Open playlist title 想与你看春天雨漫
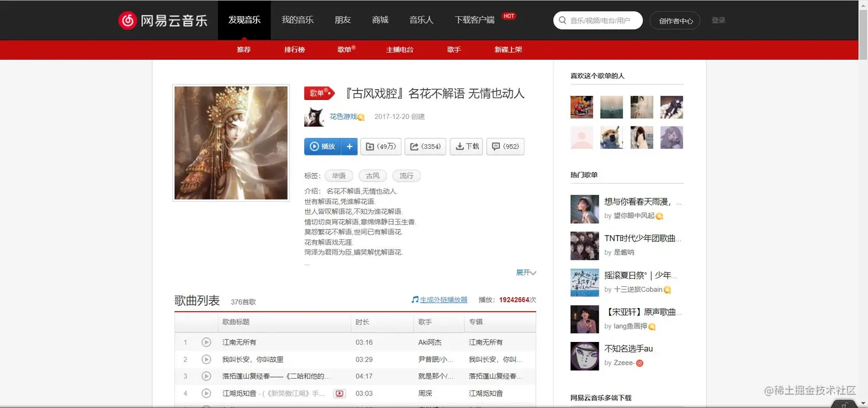The height and width of the screenshot is (408, 868). tap(644, 202)
